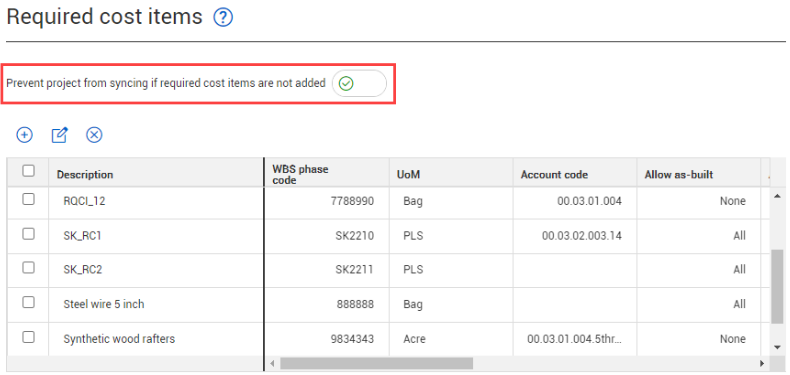Click WBS phase code SK2211
Screen dimensions: 790x375
355,270
